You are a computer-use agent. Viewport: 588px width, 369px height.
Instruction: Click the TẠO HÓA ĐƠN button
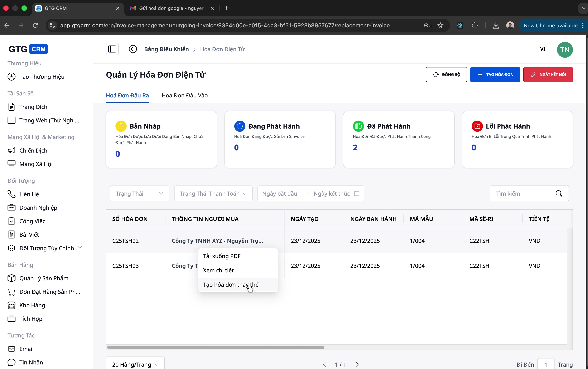495,75
